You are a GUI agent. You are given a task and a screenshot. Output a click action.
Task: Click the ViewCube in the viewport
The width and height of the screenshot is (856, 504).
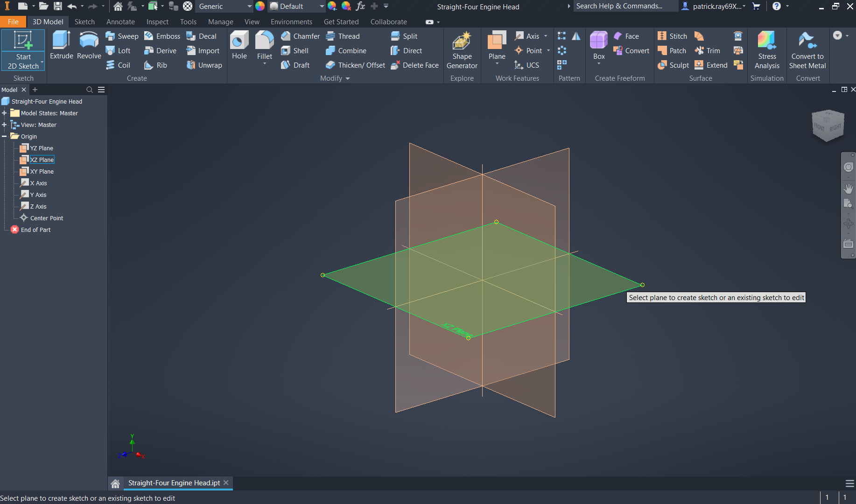pos(828,125)
